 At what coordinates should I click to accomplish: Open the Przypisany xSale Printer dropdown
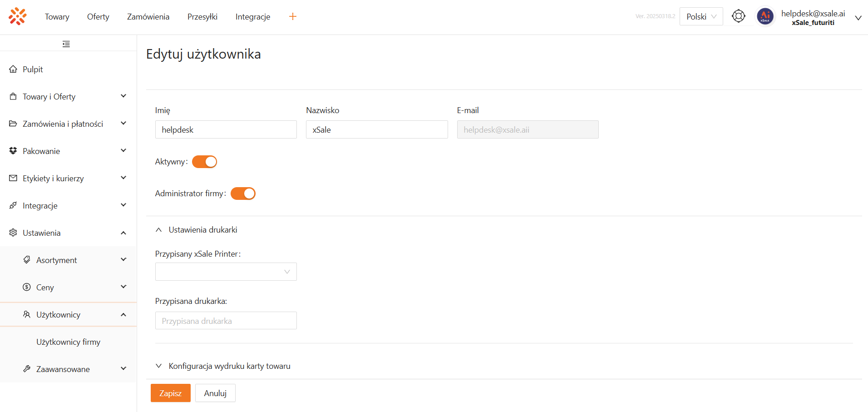point(226,272)
